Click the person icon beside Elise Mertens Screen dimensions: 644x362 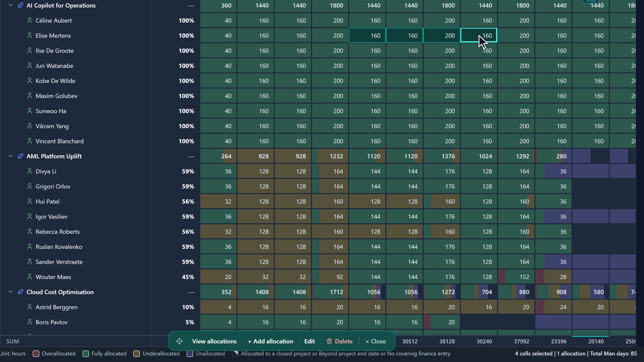click(x=30, y=35)
